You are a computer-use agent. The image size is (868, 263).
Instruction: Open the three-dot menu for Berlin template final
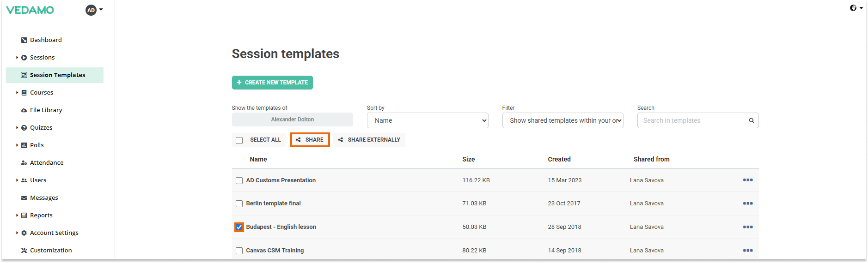coord(748,203)
